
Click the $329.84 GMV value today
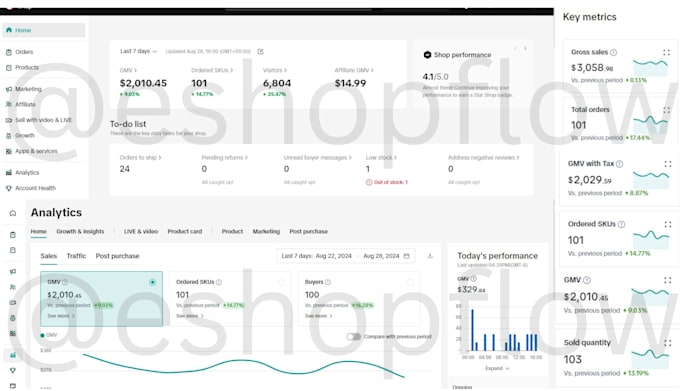pyautogui.click(x=471, y=290)
